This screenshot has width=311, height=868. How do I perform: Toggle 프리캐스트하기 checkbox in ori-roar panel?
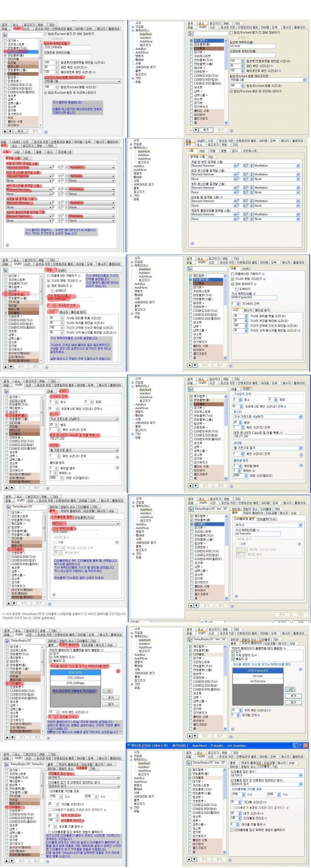click(x=231, y=92)
